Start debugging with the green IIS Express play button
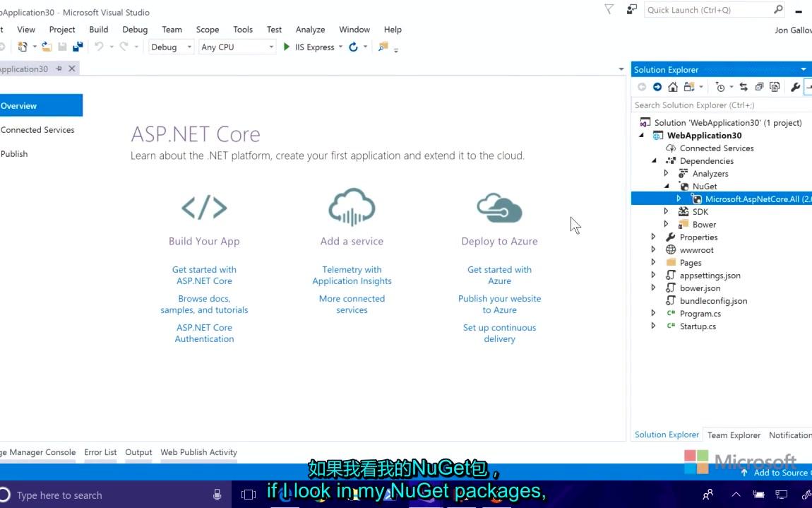812x508 pixels. (287, 47)
